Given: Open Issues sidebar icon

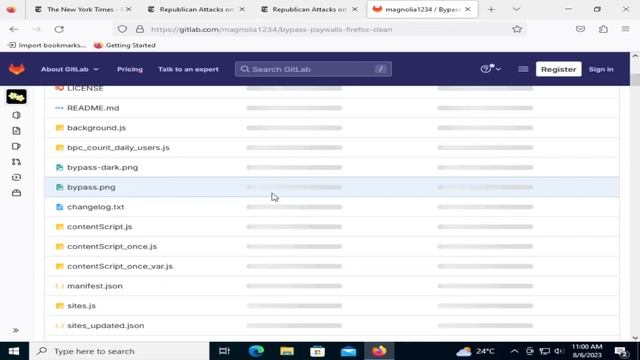Looking at the screenshot, I should point(16,147).
